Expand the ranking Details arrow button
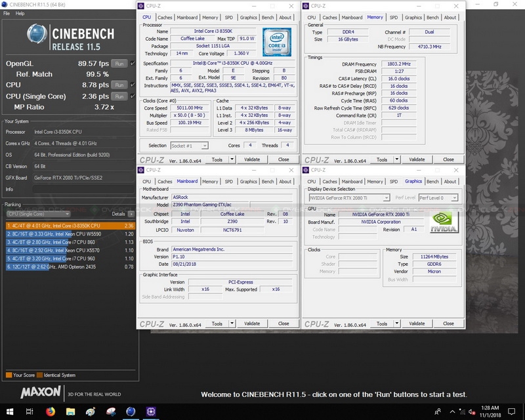This screenshot has width=525, height=420. point(131,214)
